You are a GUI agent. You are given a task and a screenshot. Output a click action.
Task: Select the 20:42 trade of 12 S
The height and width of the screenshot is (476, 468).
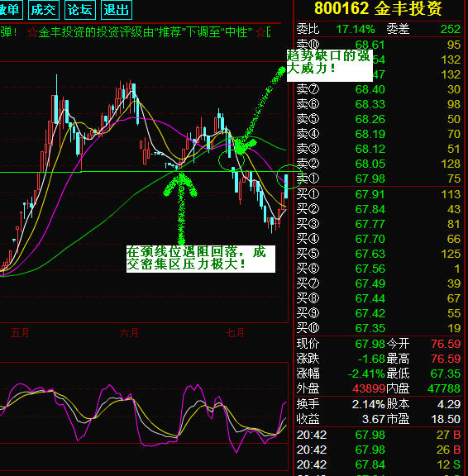tap(379, 464)
